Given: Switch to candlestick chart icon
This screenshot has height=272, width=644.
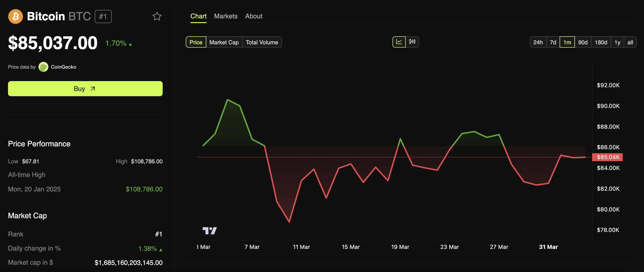Looking at the screenshot, I should coord(412,42).
